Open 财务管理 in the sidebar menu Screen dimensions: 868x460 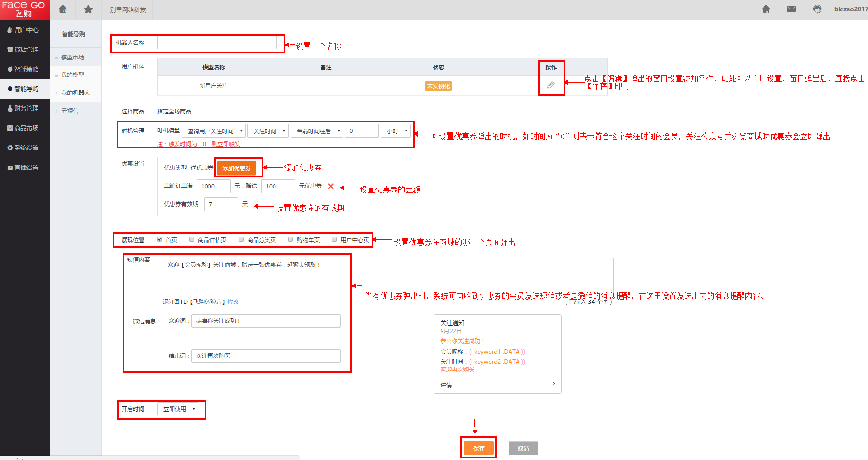point(26,108)
